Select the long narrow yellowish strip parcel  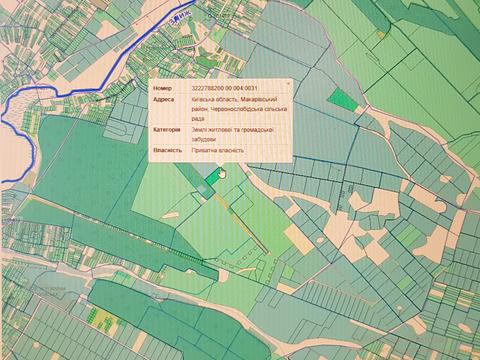(241, 225)
